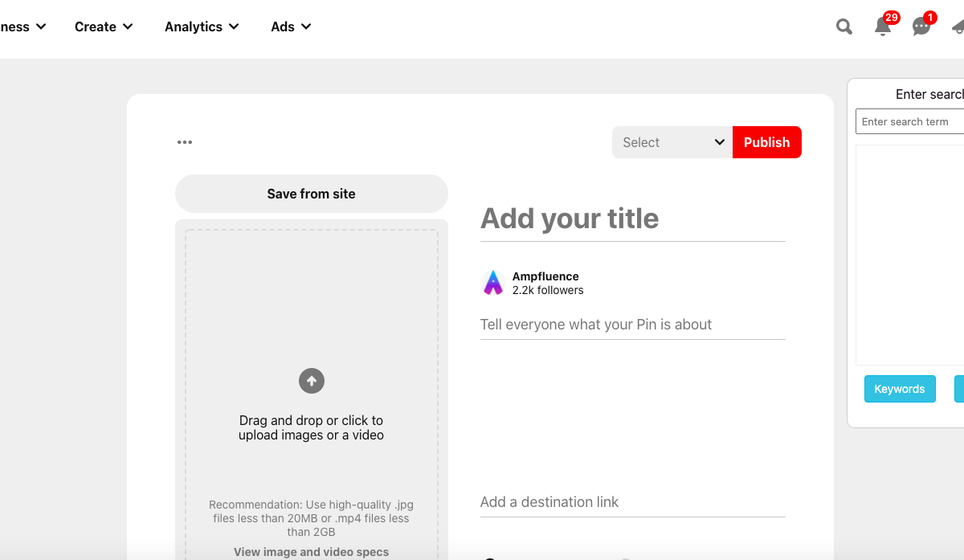Open the partially visible Business menu
Screen dimensions: 964x560
[22, 27]
